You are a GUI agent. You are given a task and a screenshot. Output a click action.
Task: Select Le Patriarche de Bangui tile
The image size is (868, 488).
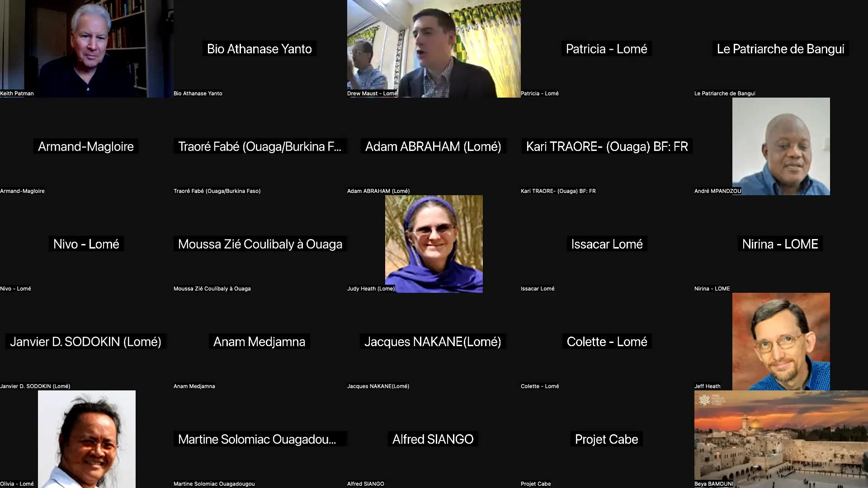coord(781,49)
